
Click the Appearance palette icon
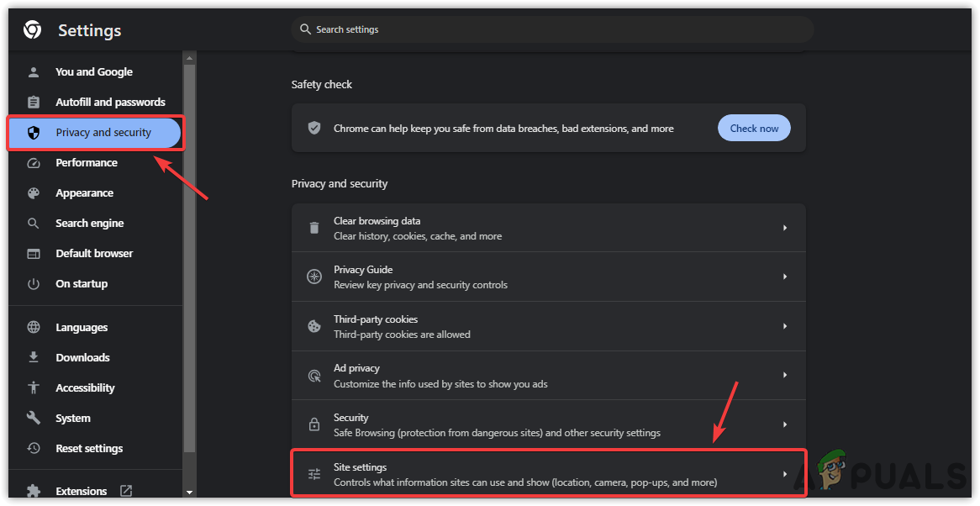point(34,193)
